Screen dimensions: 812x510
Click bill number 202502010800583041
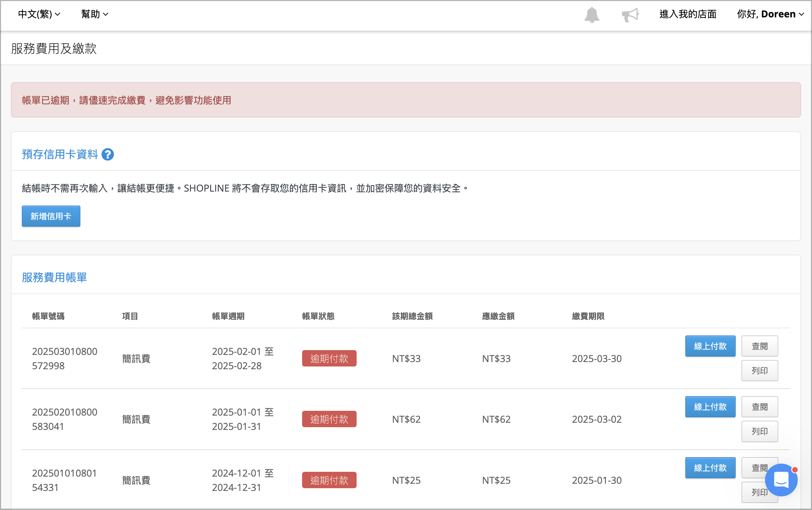click(x=65, y=419)
